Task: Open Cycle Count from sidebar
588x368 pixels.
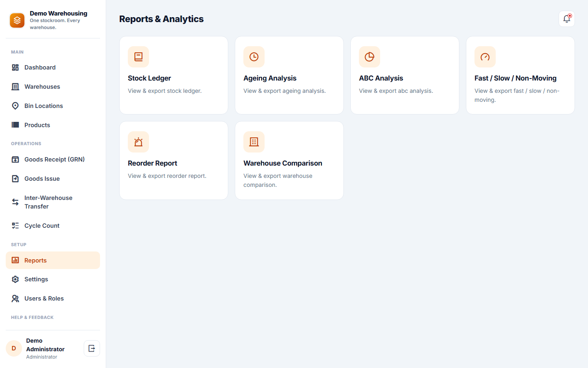Action: (x=53, y=226)
